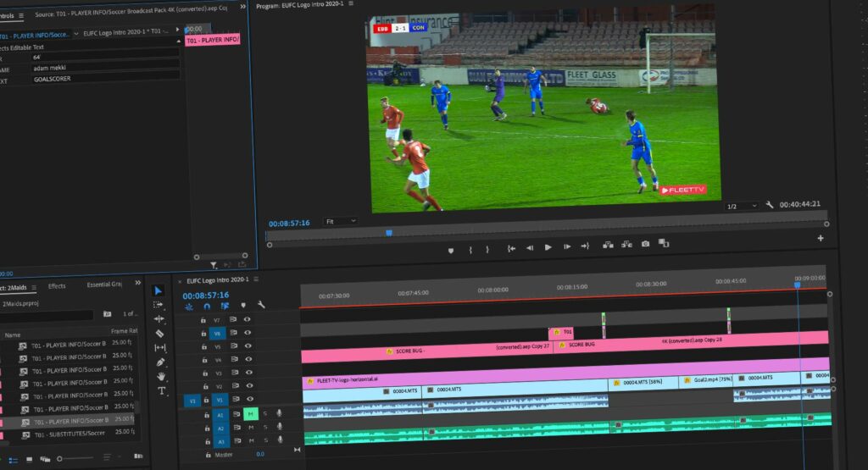Choose the Ripple Edit tool
The width and height of the screenshot is (868, 470).
pyautogui.click(x=159, y=318)
